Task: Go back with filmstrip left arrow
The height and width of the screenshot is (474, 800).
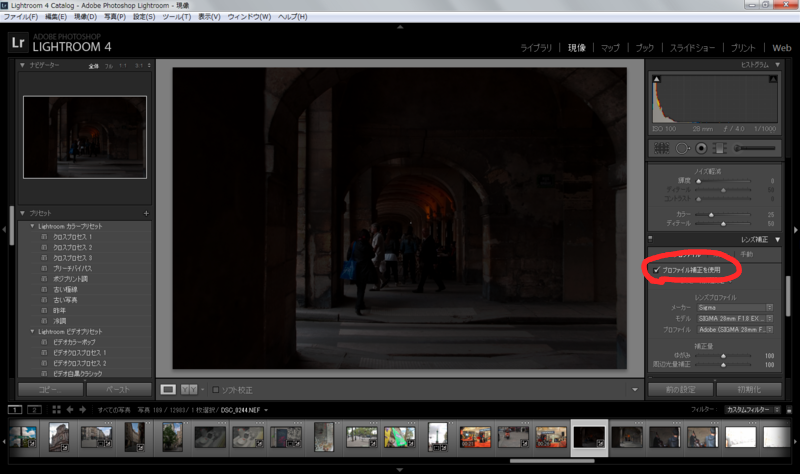Action: [70, 410]
